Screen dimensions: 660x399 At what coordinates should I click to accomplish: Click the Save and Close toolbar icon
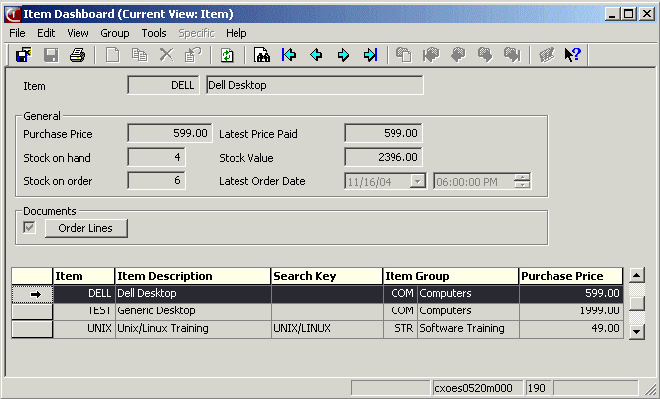(x=24, y=55)
